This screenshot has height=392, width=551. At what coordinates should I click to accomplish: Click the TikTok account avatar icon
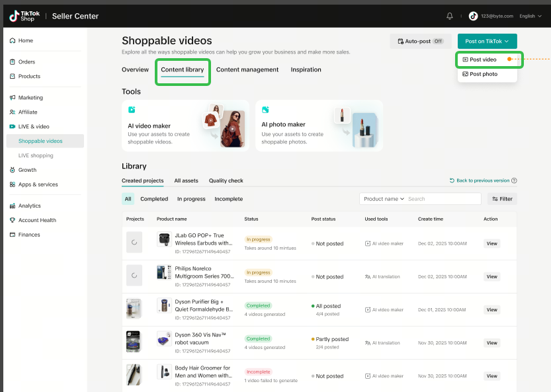[x=473, y=16]
